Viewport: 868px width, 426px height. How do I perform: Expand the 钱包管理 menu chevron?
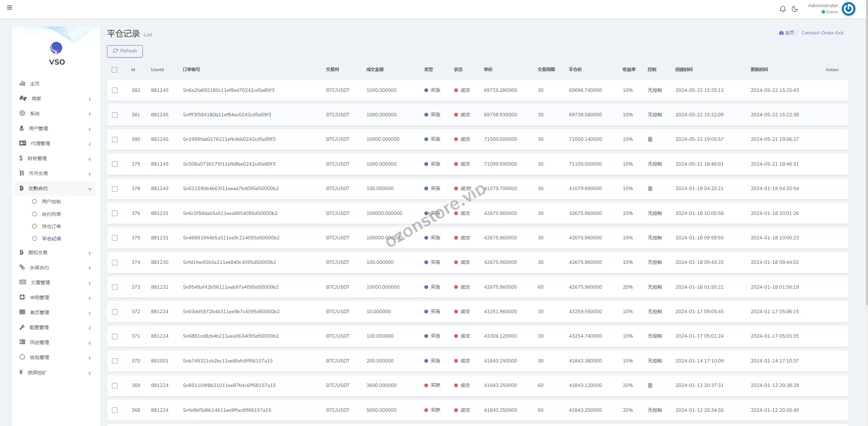coord(90,358)
